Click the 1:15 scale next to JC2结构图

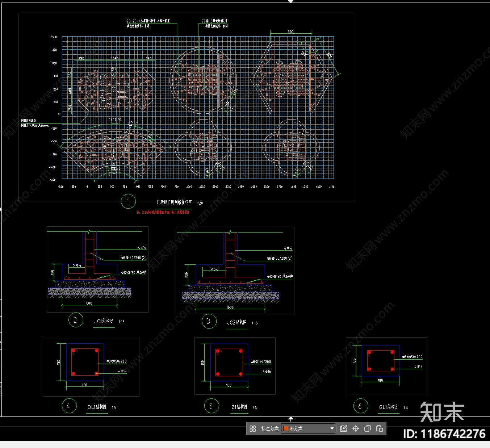(x=255, y=323)
